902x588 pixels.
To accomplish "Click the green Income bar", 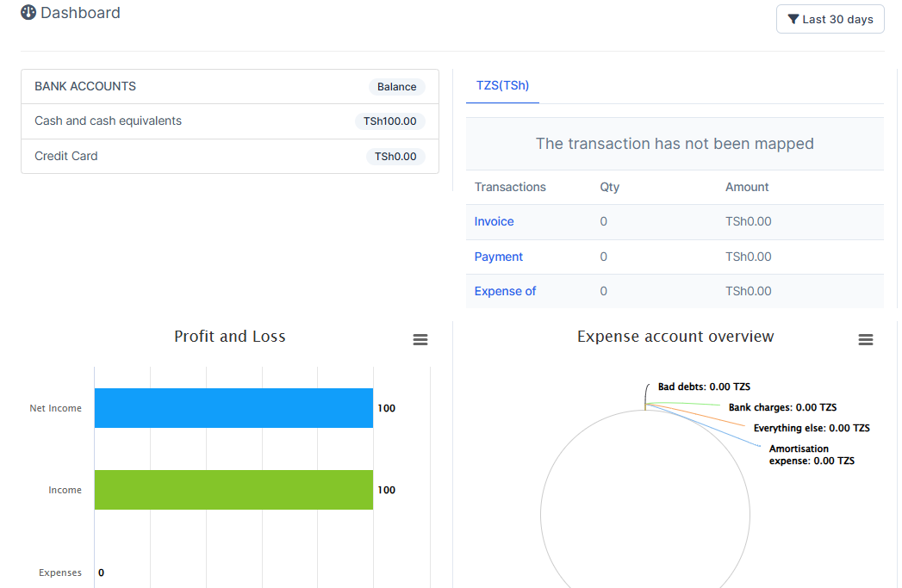I will 233,490.
